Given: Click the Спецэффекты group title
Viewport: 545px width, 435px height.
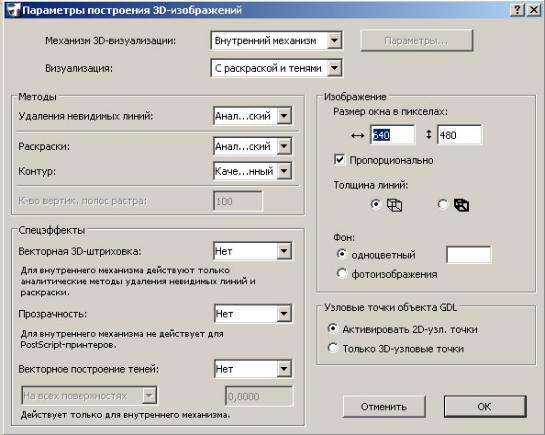Looking at the screenshot, I should [x=51, y=230].
